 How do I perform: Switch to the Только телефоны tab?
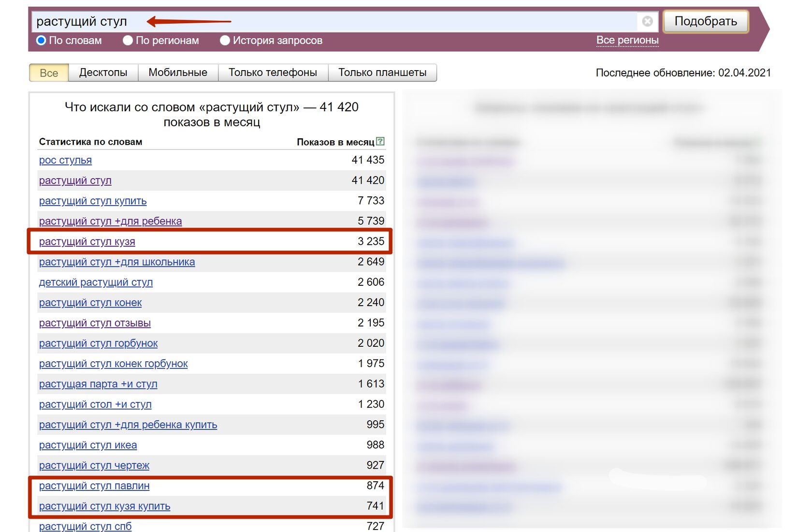(x=273, y=73)
